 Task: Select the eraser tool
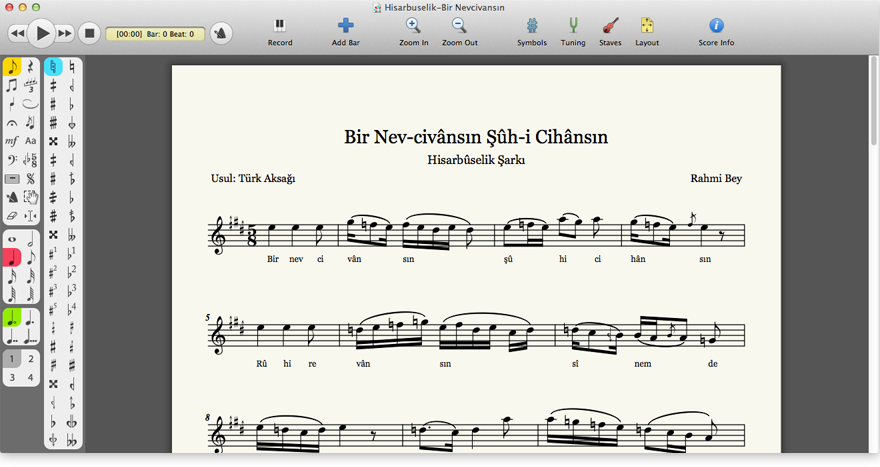click(x=12, y=216)
